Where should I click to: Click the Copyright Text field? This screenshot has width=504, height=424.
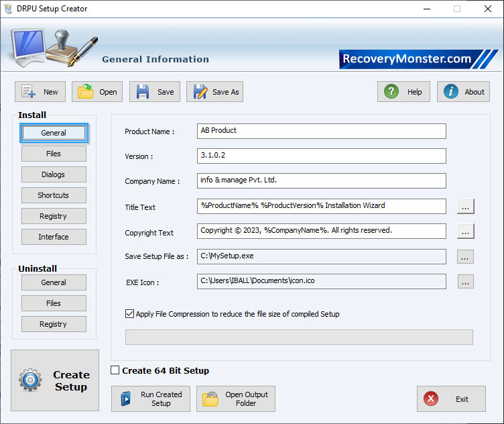click(x=322, y=231)
